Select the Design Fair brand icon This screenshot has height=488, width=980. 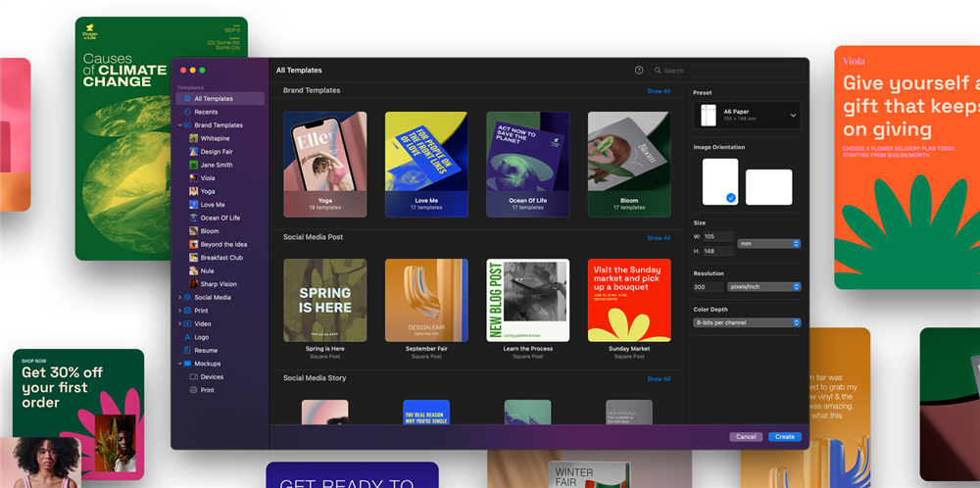194,152
